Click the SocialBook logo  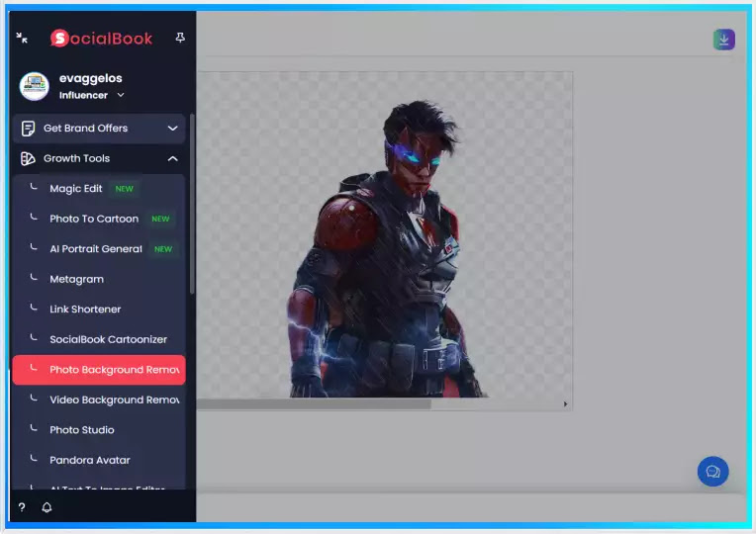(101, 39)
